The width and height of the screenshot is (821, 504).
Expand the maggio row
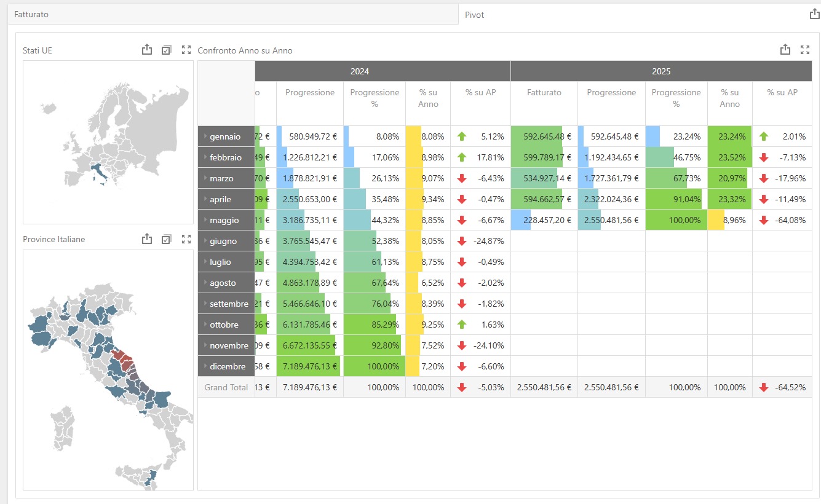point(205,220)
